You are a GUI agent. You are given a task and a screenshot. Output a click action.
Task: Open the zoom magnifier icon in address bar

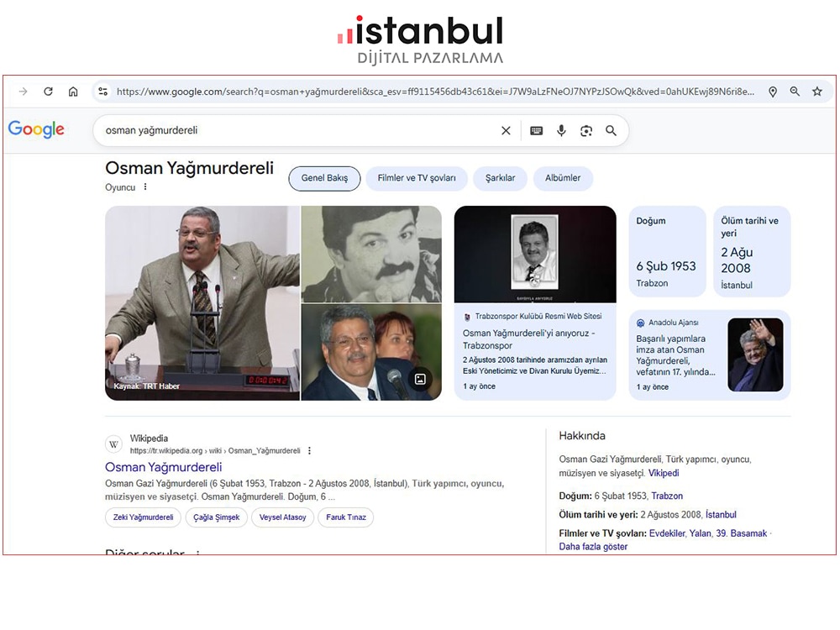795,92
